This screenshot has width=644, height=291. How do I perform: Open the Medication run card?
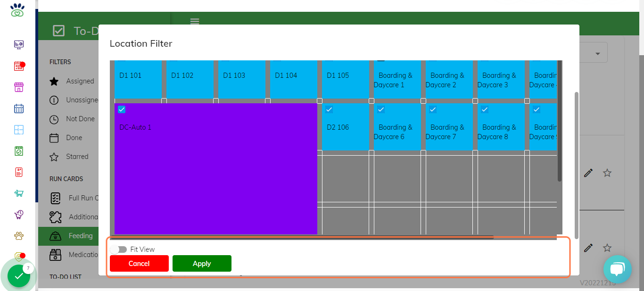[x=74, y=255]
